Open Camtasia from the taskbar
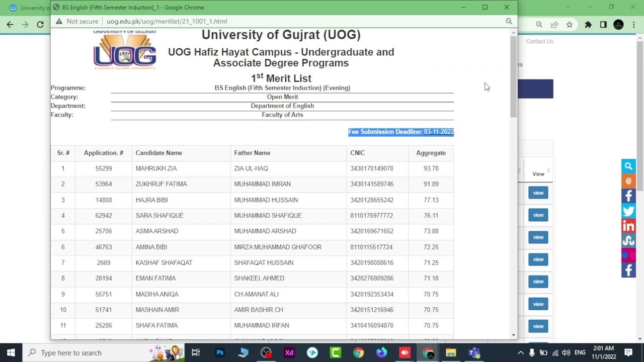 point(336,352)
